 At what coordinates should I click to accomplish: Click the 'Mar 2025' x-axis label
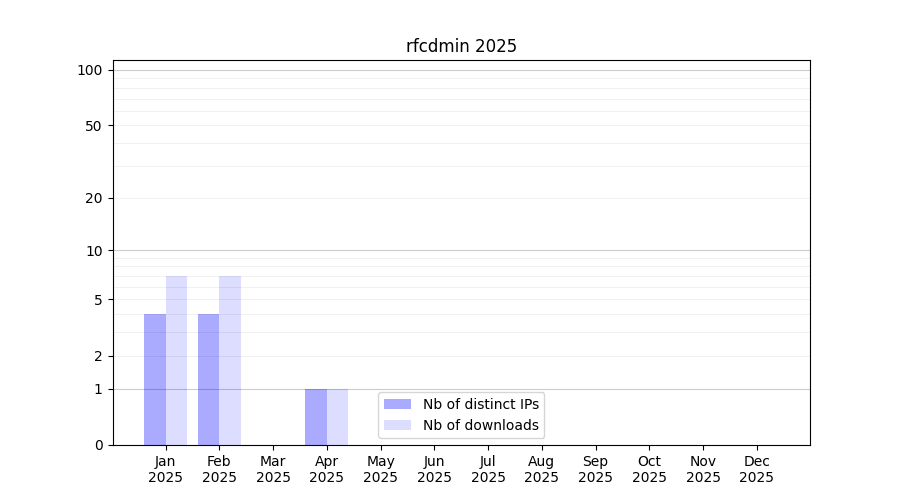[x=273, y=469]
